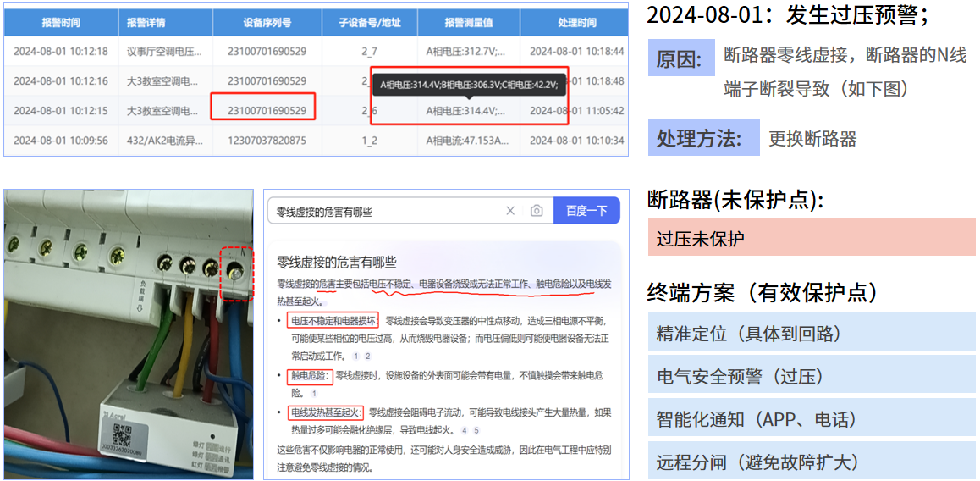Click processing time 2024-08-01 11:05:42
Image resolution: width=980 pixels, height=481 pixels.
[x=576, y=111]
